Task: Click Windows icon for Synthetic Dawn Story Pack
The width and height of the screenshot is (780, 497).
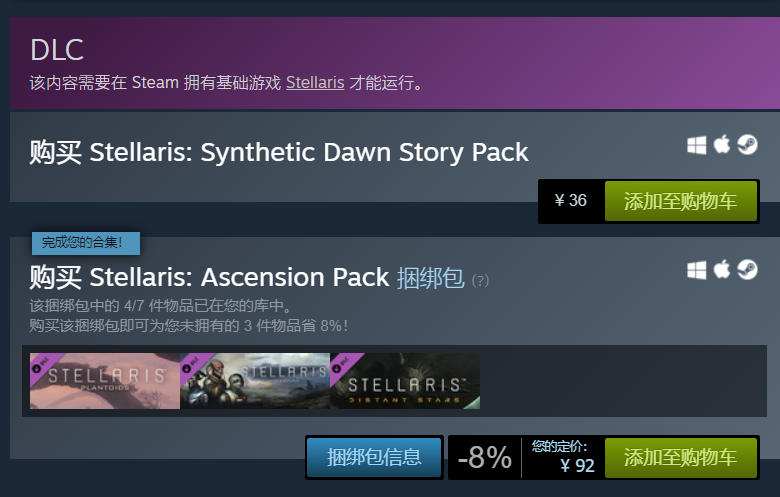Action: click(696, 145)
